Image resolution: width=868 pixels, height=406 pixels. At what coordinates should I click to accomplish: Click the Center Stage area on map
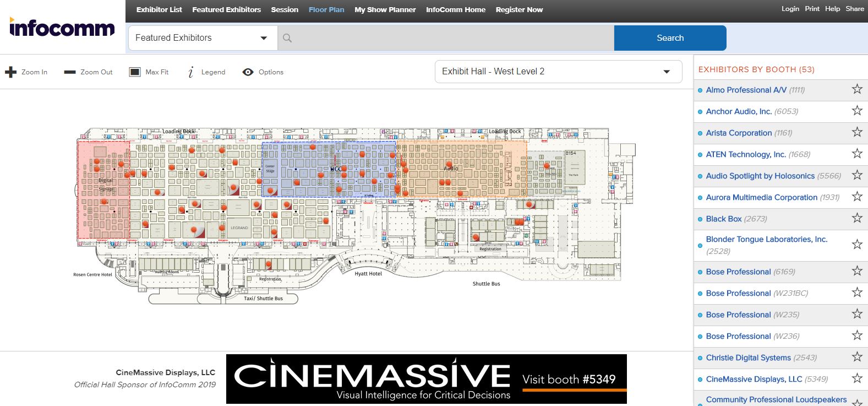click(x=270, y=169)
